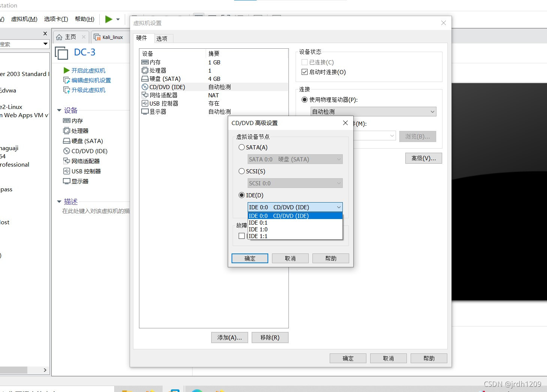Click the 编辑虚拟机设置 edit icon
Viewport: 547px width, 392px height.
coord(67,80)
